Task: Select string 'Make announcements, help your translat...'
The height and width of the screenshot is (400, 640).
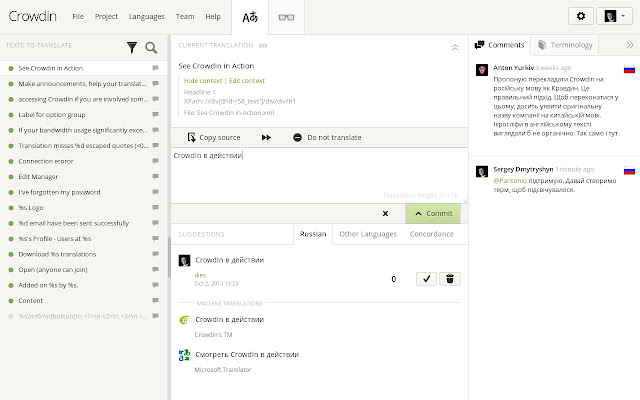Action: [84, 84]
